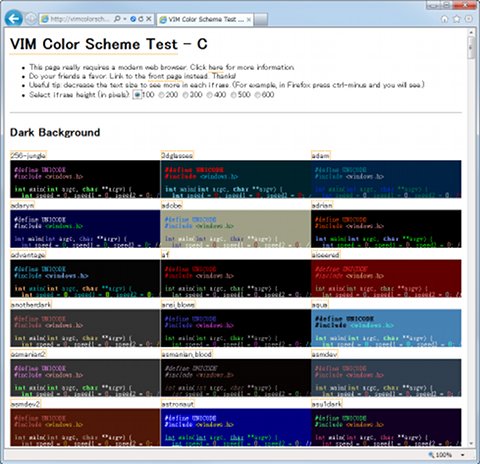Click the page scrollbar up arrow

coord(471,32)
